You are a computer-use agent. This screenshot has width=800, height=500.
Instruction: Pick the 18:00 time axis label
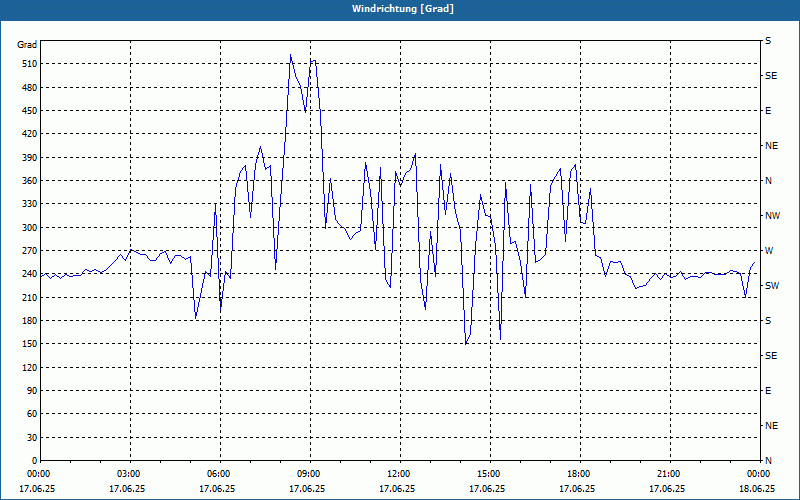tap(577, 473)
